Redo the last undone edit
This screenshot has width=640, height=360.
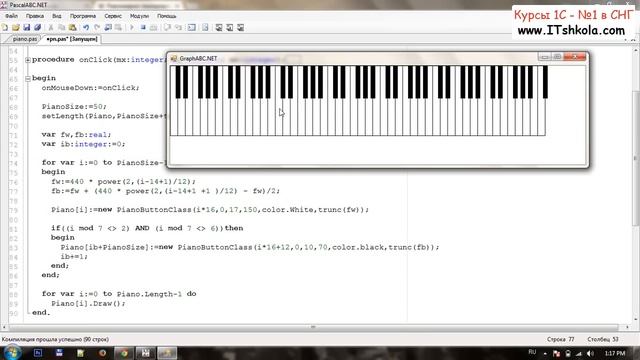pos(97,27)
